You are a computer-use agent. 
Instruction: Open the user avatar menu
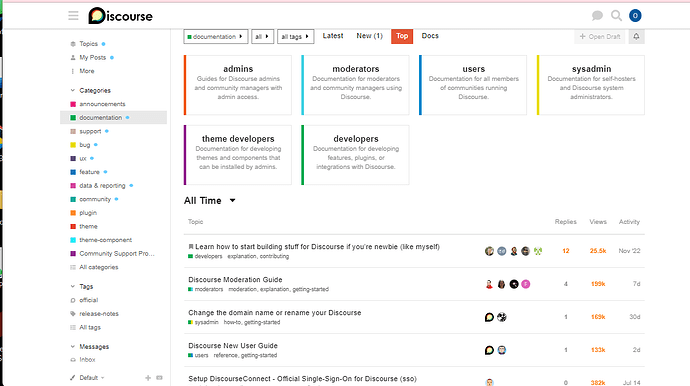pyautogui.click(x=635, y=16)
